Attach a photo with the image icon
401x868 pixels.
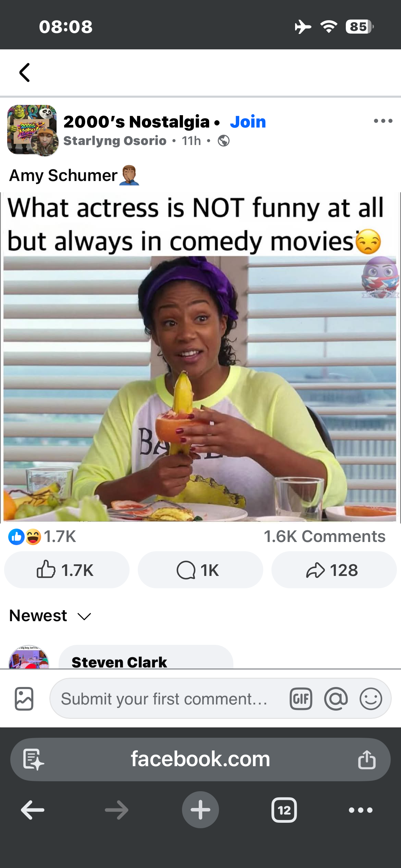coord(24,699)
